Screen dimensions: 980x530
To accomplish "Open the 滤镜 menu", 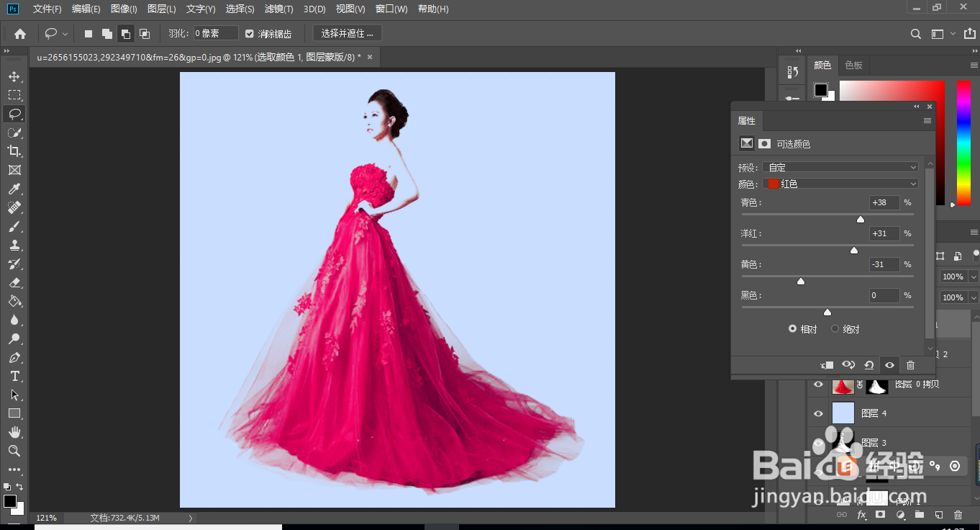I will pos(279,9).
